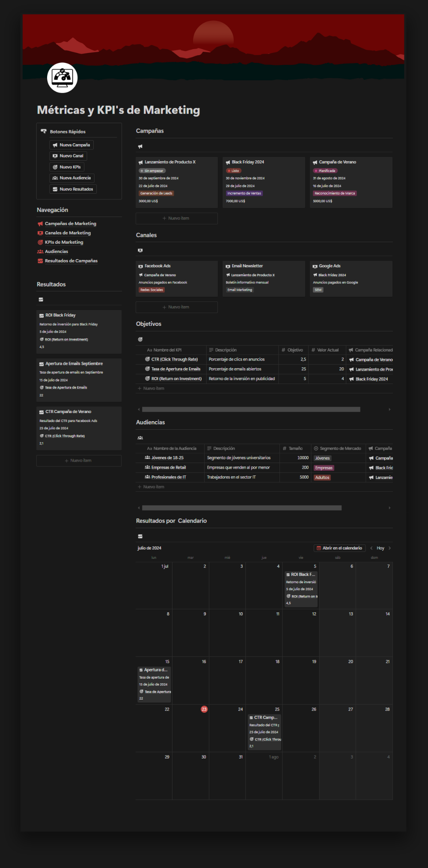Add Nuevo ítem under Campañas gallery
Screen dimensions: 428x868
coord(177,218)
